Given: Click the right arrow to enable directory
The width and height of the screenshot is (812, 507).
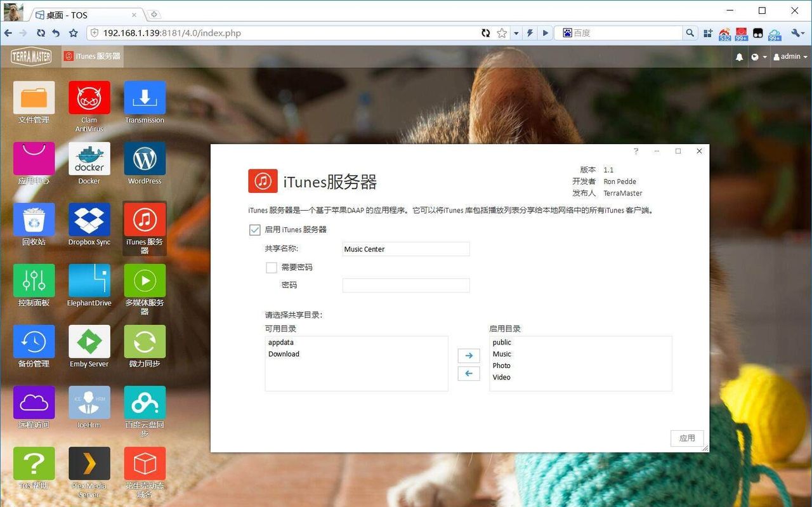Looking at the screenshot, I should (x=468, y=356).
